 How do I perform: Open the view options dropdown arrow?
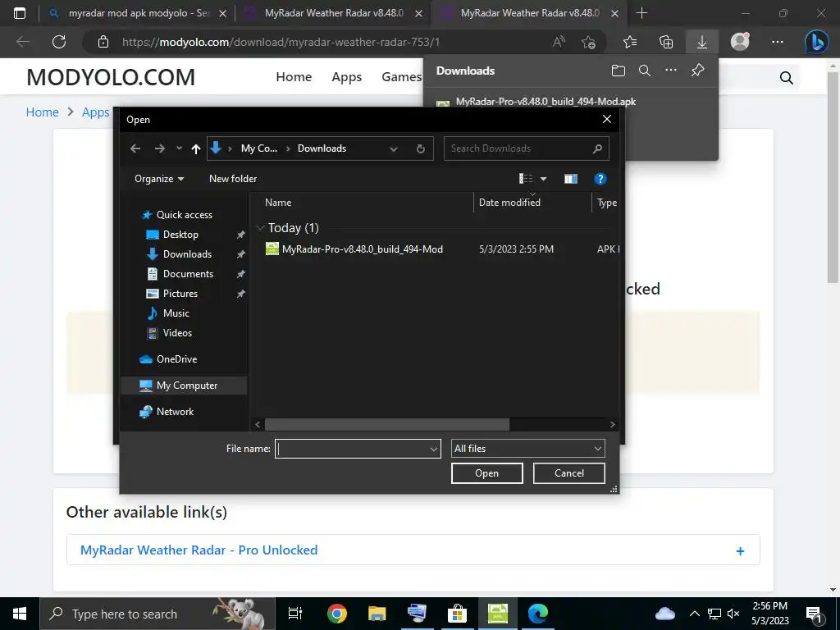(543, 179)
